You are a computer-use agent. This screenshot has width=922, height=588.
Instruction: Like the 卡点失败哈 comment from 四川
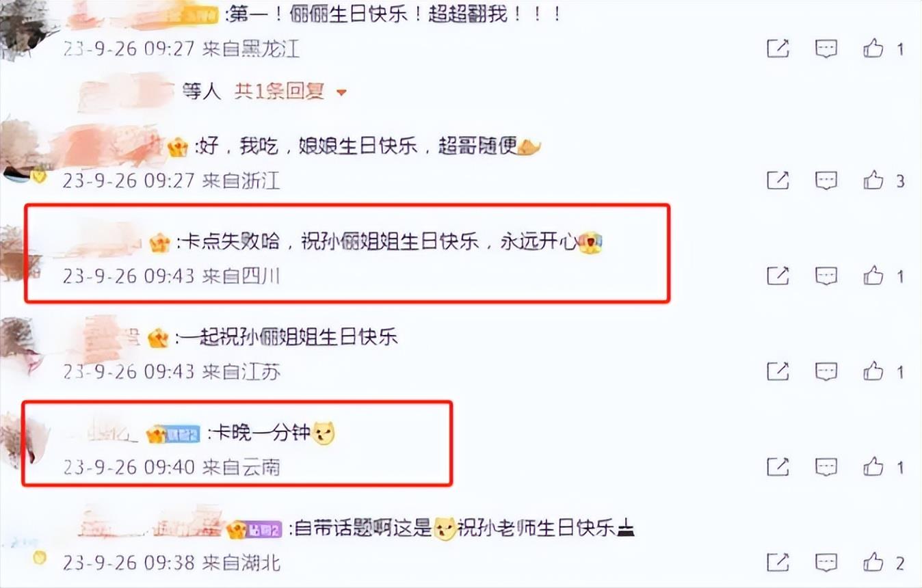click(873, 276)
